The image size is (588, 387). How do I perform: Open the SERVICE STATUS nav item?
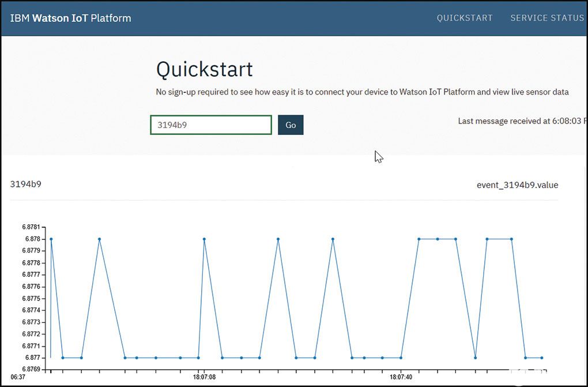coord(547,18)
